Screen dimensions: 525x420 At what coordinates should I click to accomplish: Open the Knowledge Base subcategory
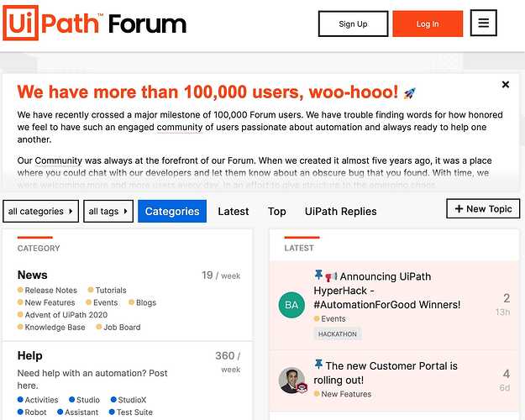coord(51,328)
